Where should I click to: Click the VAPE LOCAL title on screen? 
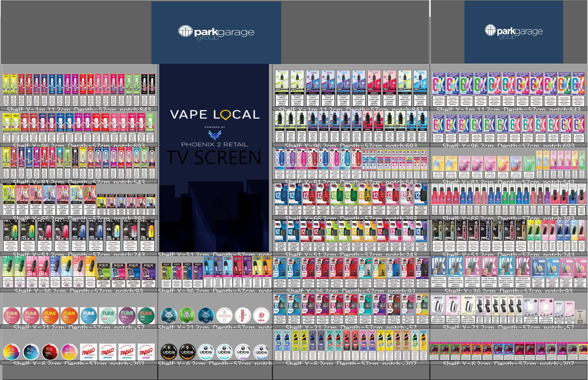click(214, 115)
